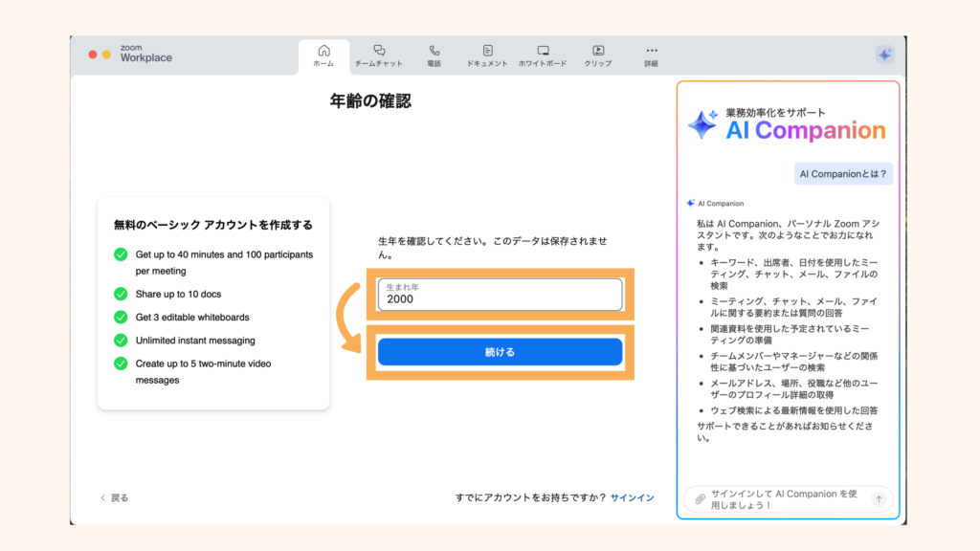Expand the 詳細 more menu

point(652,53)
